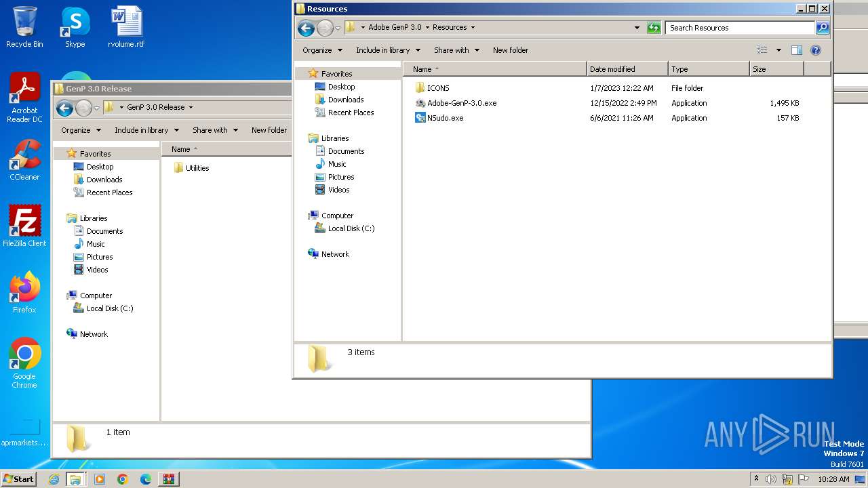The width and height of the screenshot is (868, 488).
Task: Go back in the Resources window
Action: [x=306, y=28]
